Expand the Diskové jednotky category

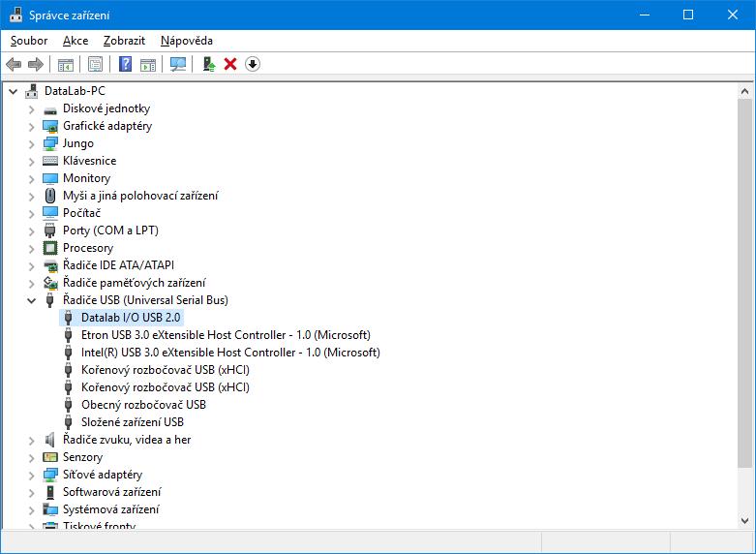click(x=32, y=109)
